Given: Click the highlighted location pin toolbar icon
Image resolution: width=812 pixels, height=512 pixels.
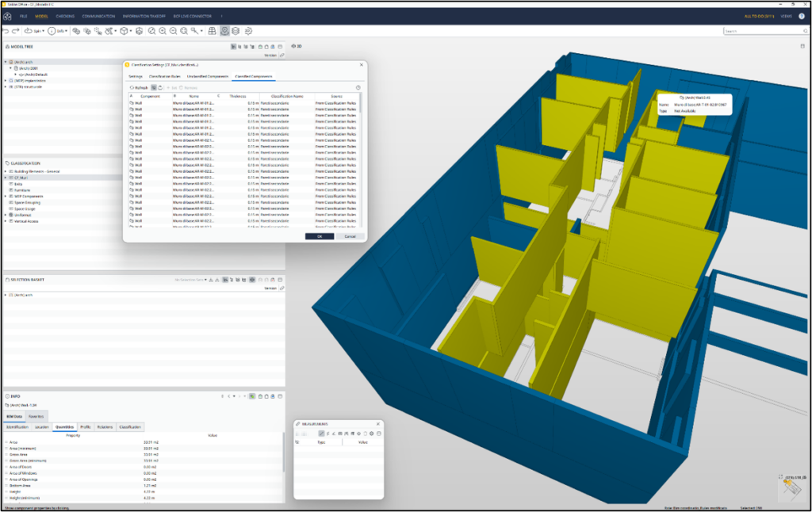Looking at the screenshot, I should (224, 31).
